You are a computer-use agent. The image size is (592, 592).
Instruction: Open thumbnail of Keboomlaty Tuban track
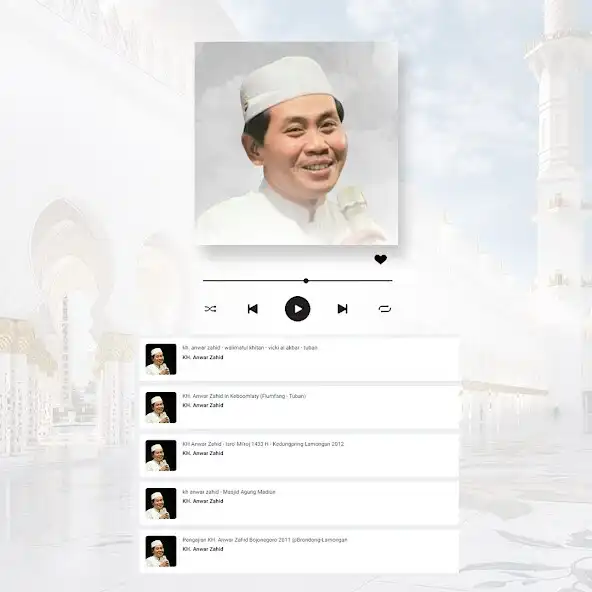[x=161, y=407]
